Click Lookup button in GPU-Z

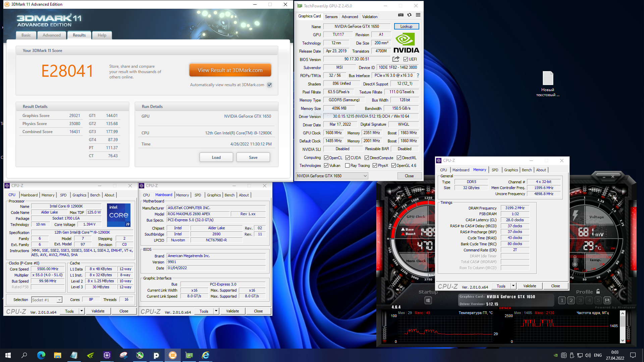point(406,26)
